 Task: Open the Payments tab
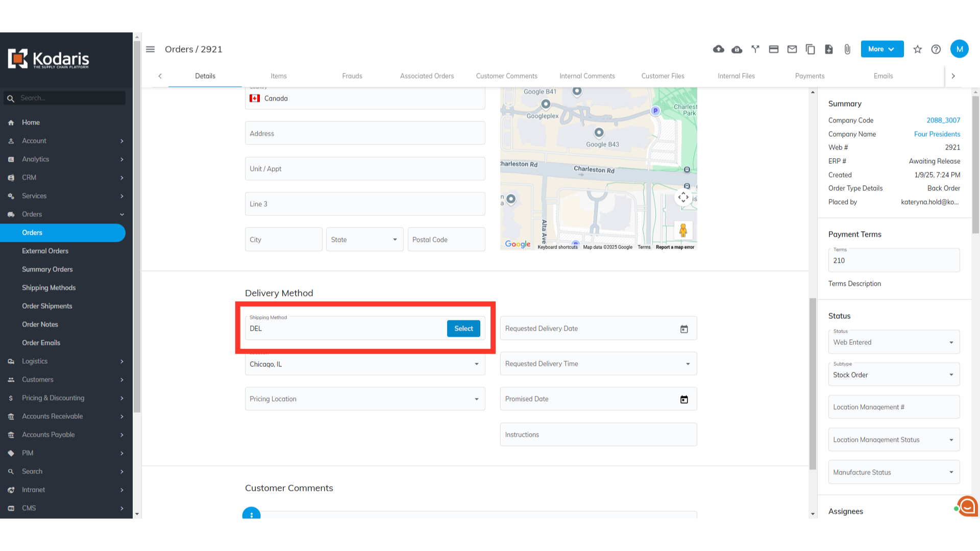(810, 76)
